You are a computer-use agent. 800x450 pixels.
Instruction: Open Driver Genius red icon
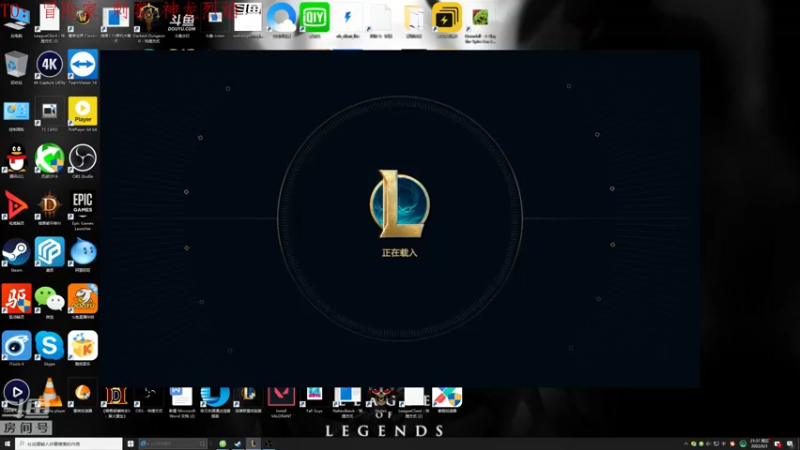16,299
